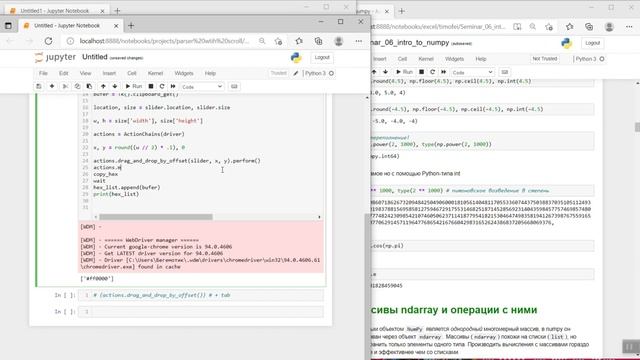
Task: Open Cell menu in numpy notebook
Action: coord(402,59)
